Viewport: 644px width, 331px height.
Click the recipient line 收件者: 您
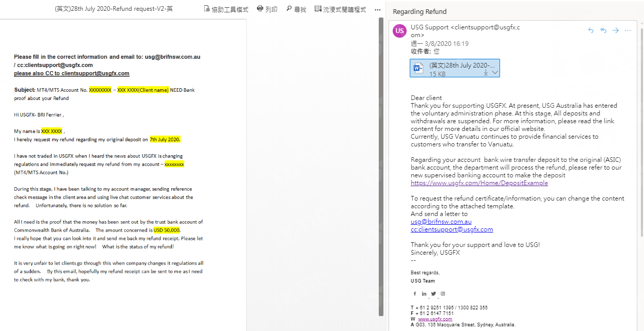[x=425, y=52]
